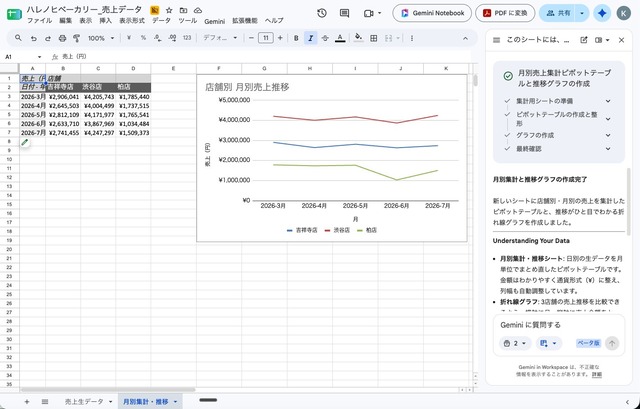Switch to the 売上生データ sheet tab

tap(84, 402)
